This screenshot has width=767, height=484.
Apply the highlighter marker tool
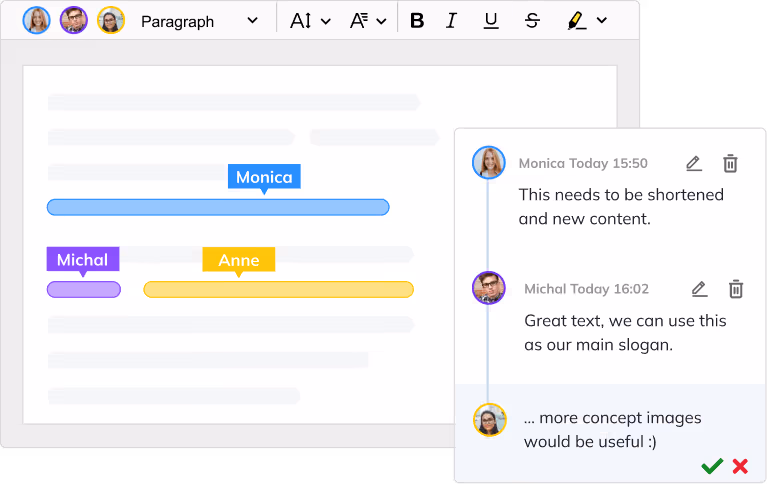[576, 21]
